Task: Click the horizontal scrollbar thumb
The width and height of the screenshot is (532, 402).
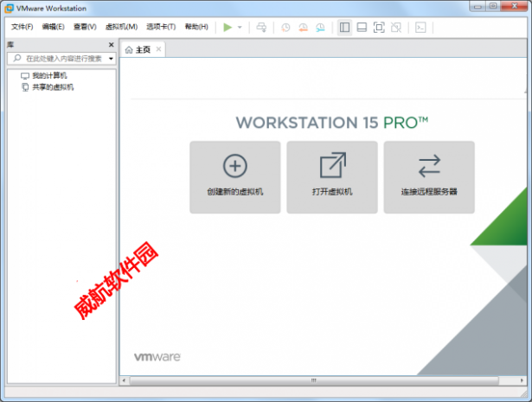Action: [x=314, y=380]
